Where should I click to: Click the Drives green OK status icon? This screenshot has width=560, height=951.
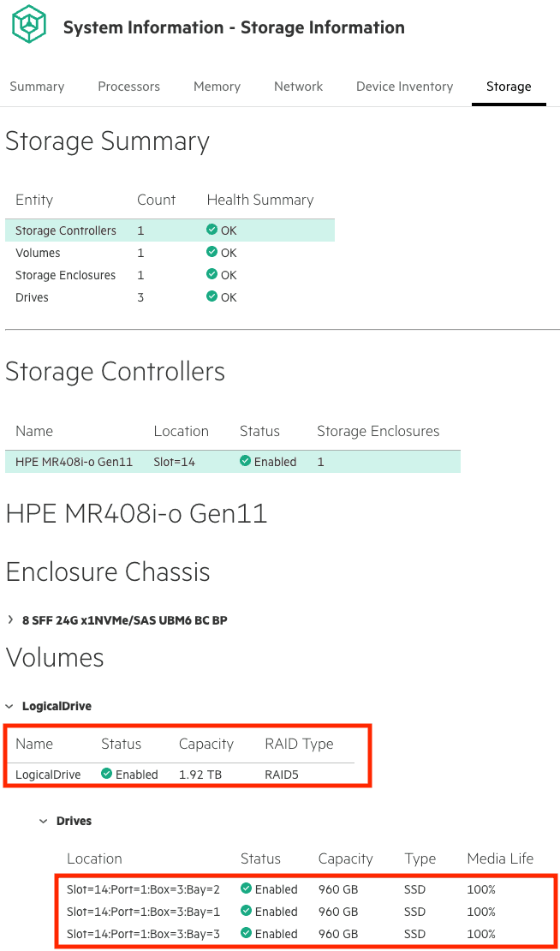tap(211, 297)
